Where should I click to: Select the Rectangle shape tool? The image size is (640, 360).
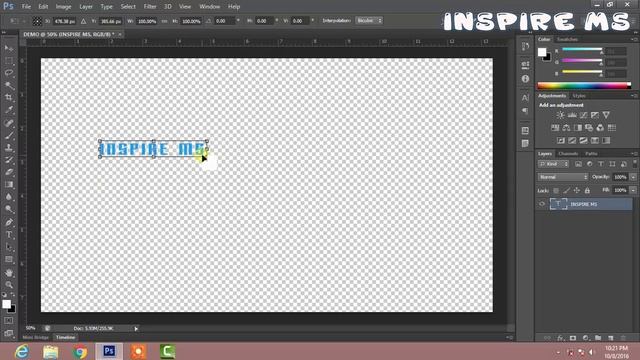(9, 260)
